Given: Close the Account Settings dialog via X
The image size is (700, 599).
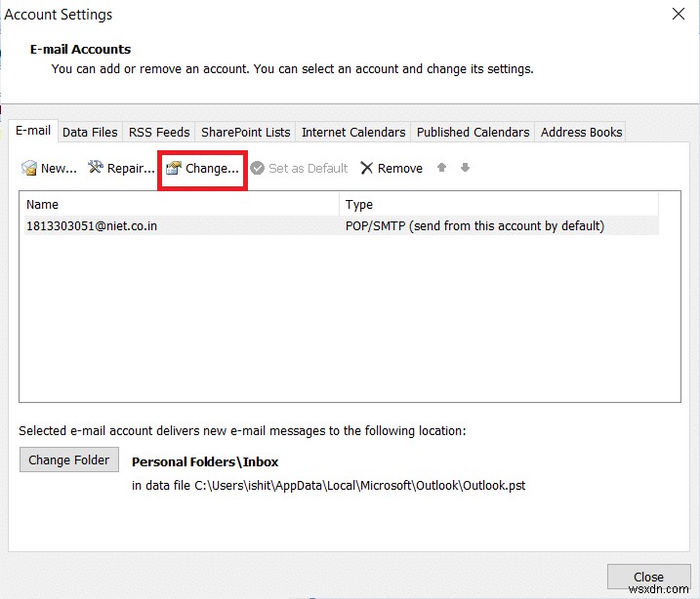Looking at the screenshot, I should [x=679, y=14].
